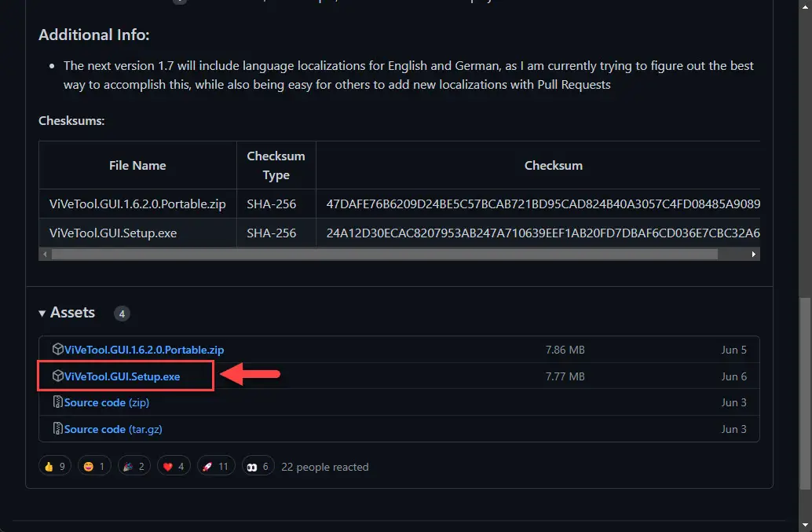812x532 pixels.
Task: Click the page vertical scrollbar thumb
Action: pyautogui.click(x=805, y=394)
